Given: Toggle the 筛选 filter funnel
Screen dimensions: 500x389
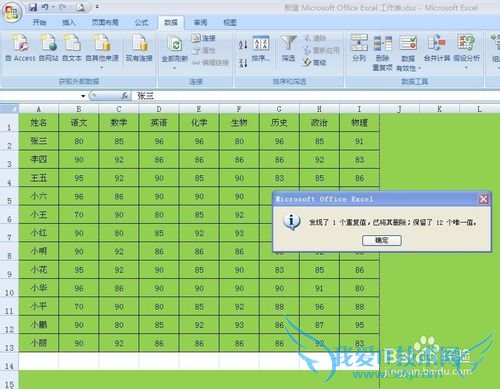Looking at the screenshot, I should (x=288, y=48).
